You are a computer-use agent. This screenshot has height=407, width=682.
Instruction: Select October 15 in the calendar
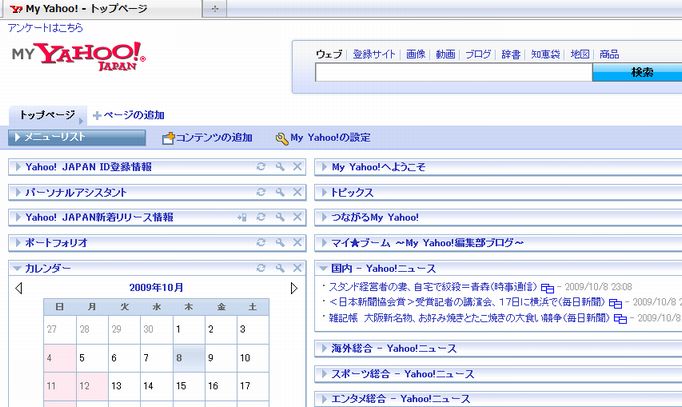pyautogui.click(x=189, y=386)
